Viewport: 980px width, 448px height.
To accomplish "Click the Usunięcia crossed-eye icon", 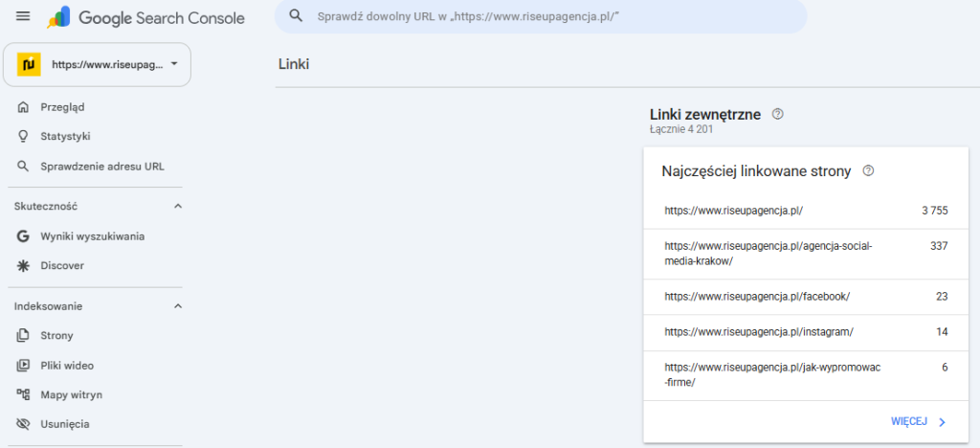I will (23, 424).
